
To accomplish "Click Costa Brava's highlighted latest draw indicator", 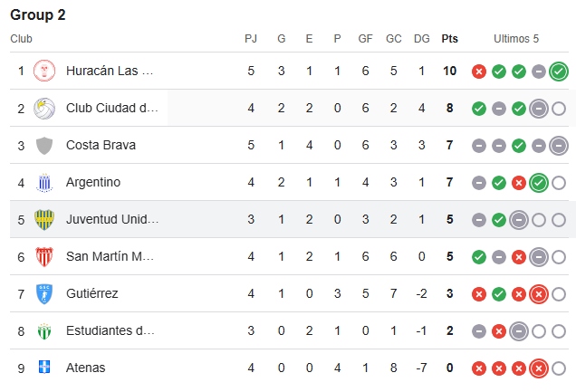I will 559,146.
